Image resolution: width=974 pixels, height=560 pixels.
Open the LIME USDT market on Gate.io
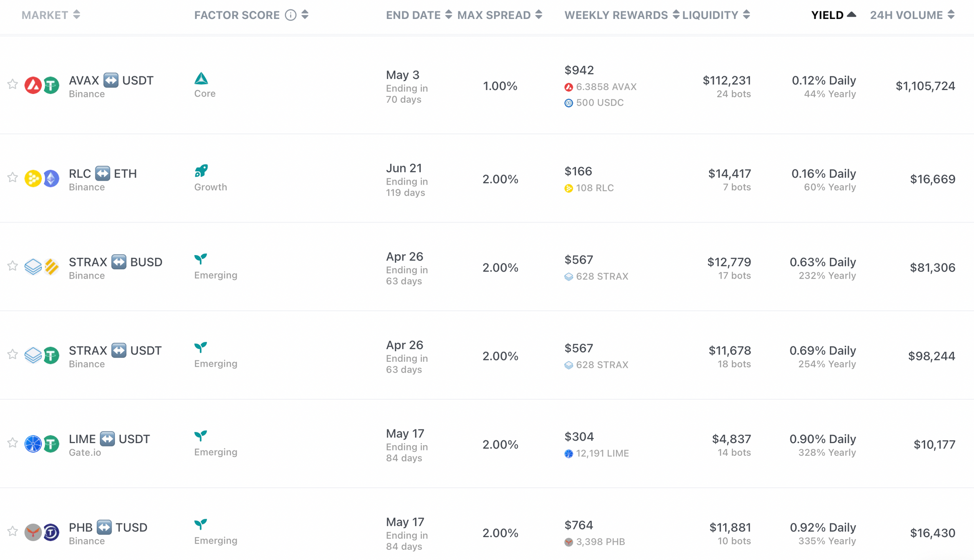pos(109,439)
